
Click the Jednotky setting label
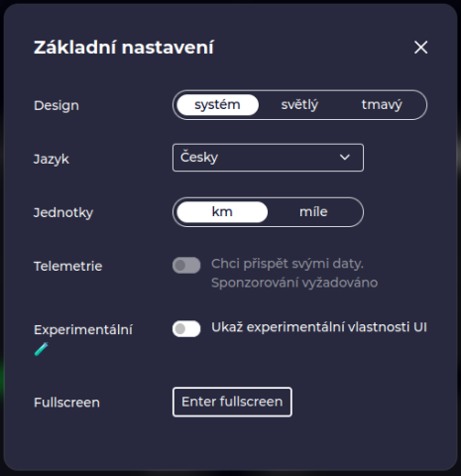63,212
